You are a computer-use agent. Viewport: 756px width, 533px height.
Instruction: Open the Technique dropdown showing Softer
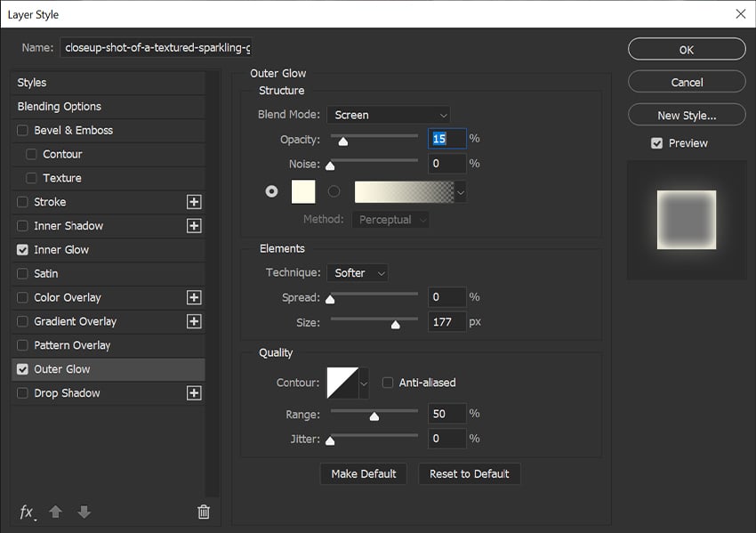pos(357,272)
